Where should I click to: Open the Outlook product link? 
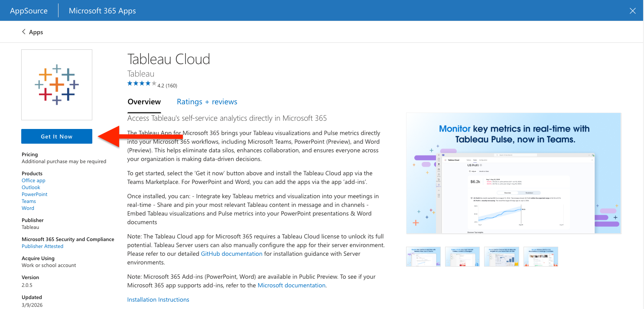click(x=31, y=187)
